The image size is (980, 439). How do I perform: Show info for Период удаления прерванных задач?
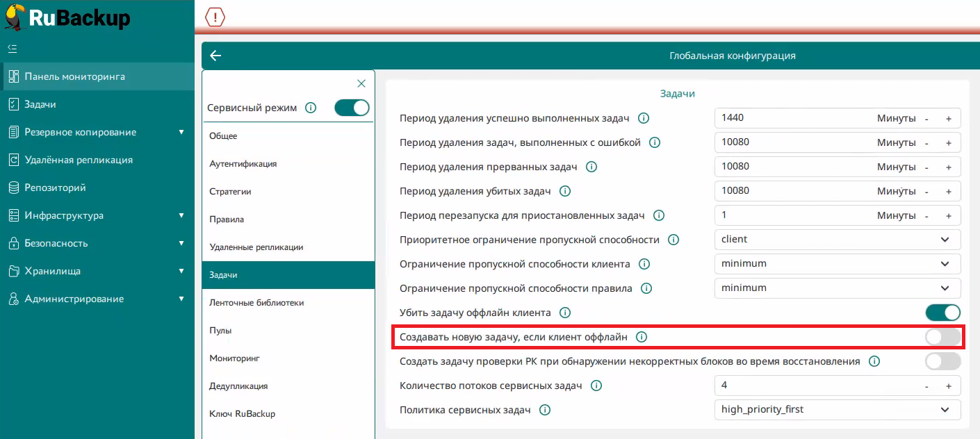[591, 167]
